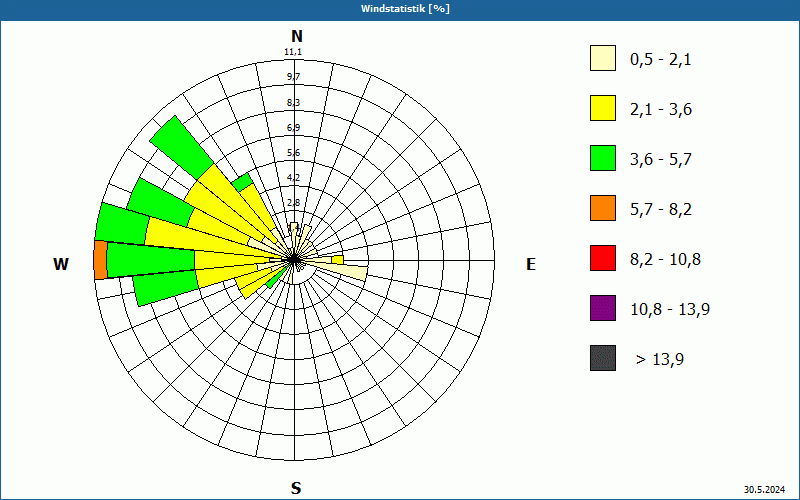Click the 2,8 radial axis value
The height and width of the screenshot is (500, 800).
pyautogui.click(x=293, y=203)
